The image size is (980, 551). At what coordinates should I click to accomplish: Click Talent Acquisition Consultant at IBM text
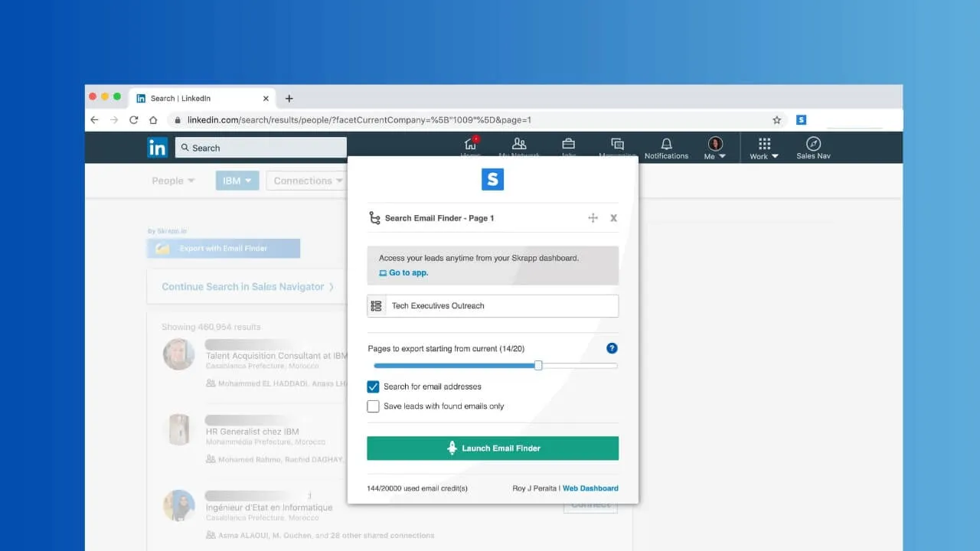(x=276, y=356)
